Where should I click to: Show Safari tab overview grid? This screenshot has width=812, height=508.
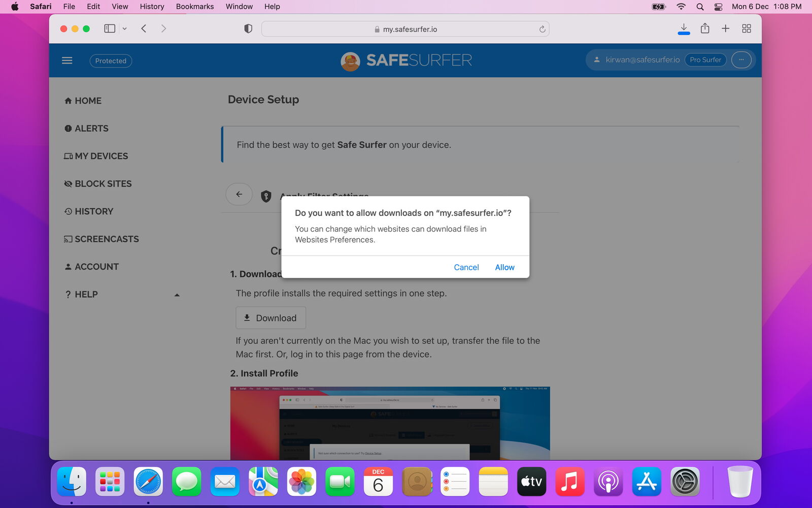click(x=747, y=28)
